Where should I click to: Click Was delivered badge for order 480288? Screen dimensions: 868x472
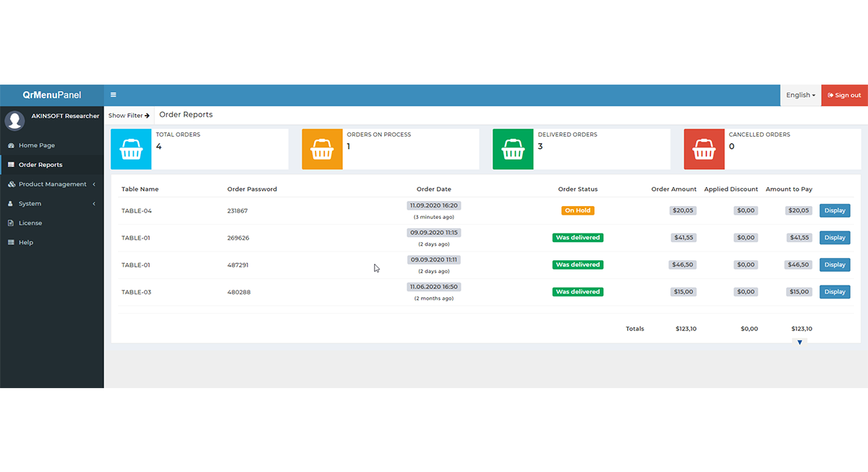click(x=578, y=292)
